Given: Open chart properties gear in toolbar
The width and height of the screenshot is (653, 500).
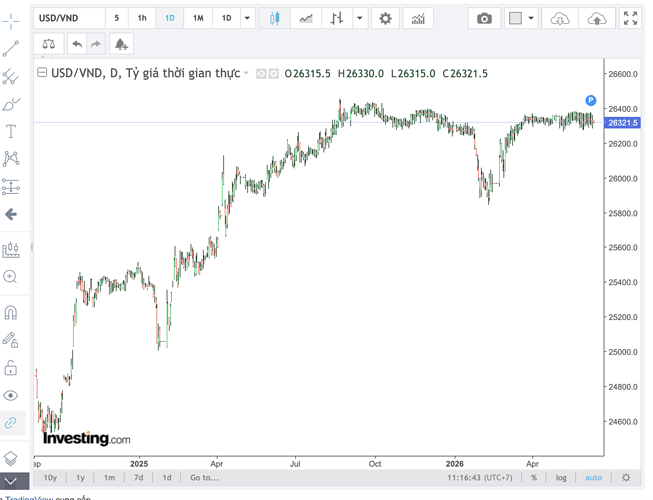Looking at the screenshot, I should pyautogui.click(x=385, y=18).
